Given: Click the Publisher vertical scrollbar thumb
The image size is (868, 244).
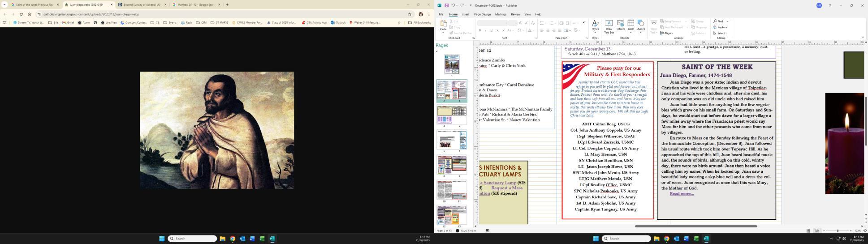Looking at the screenshot, I should point(865,121).
